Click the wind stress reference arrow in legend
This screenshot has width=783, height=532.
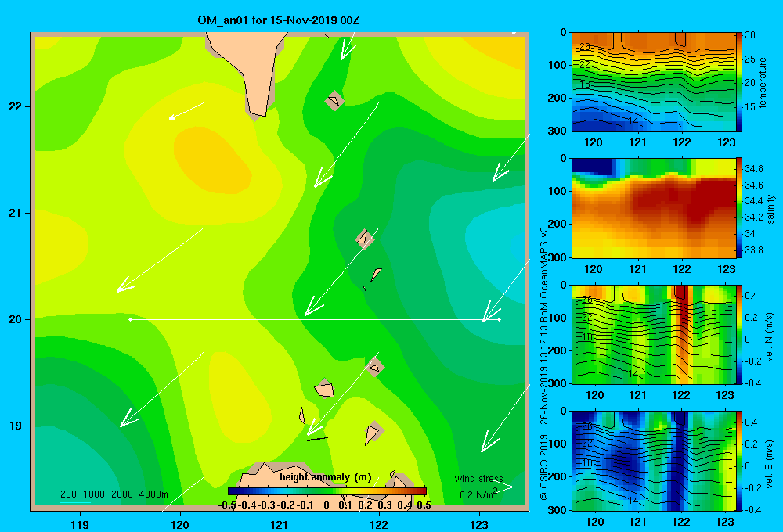pyautogui.click(x=481, y=487)
